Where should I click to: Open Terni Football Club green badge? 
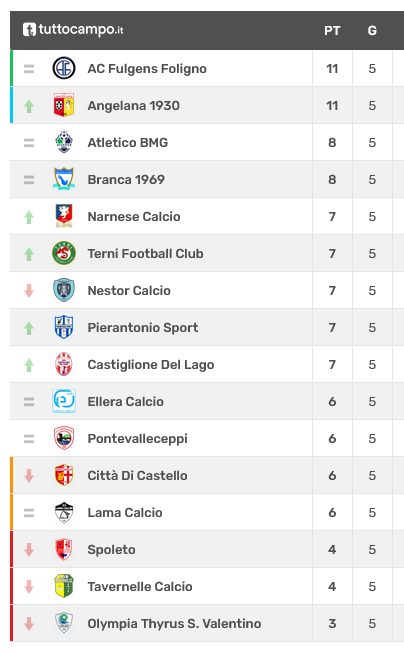click(64, 253)
